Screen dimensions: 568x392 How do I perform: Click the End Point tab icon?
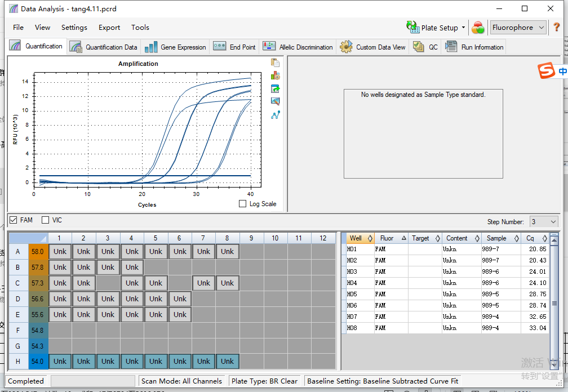click(x=220, y=46)
